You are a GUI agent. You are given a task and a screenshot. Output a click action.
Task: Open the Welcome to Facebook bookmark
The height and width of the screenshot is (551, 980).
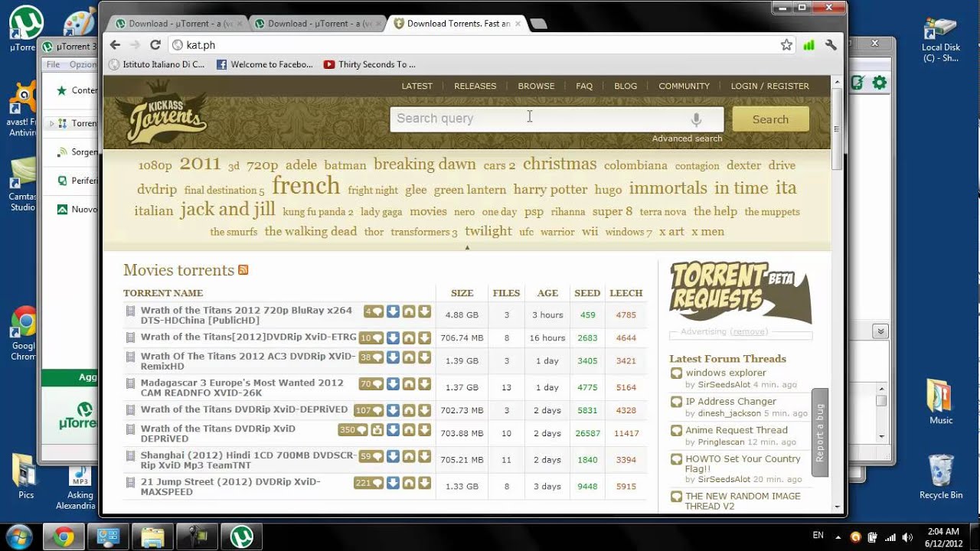264,64
